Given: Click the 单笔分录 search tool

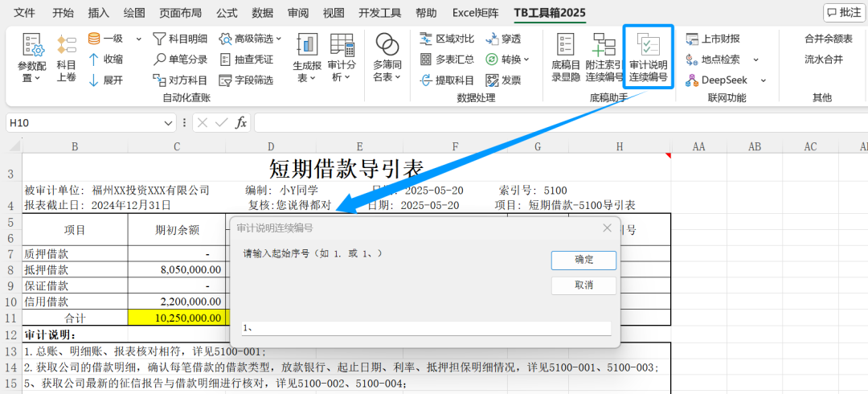Looking at the screenshot, I should (180, 60).
